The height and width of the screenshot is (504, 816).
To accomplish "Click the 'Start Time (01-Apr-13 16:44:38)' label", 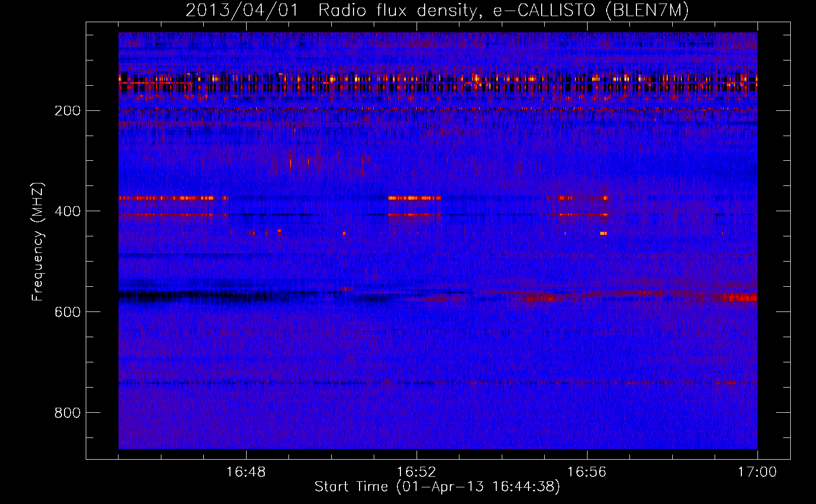I will [437, 487].
